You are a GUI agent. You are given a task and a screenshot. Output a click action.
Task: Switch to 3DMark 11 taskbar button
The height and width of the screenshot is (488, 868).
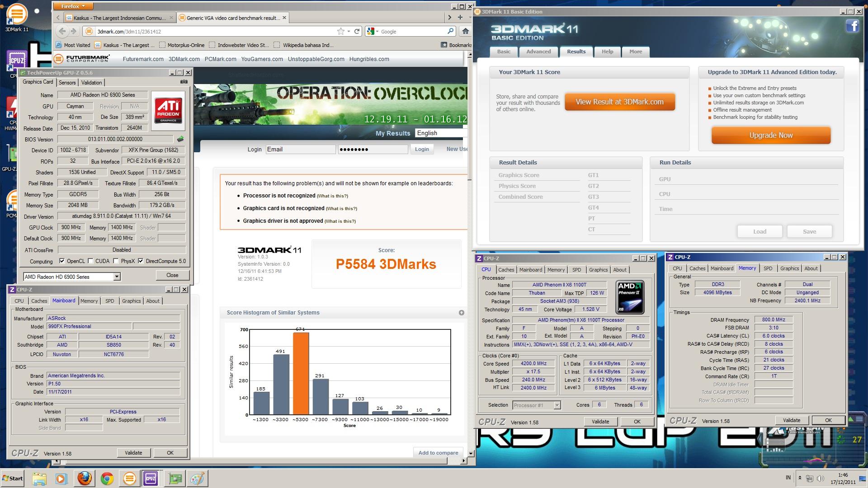129,479
